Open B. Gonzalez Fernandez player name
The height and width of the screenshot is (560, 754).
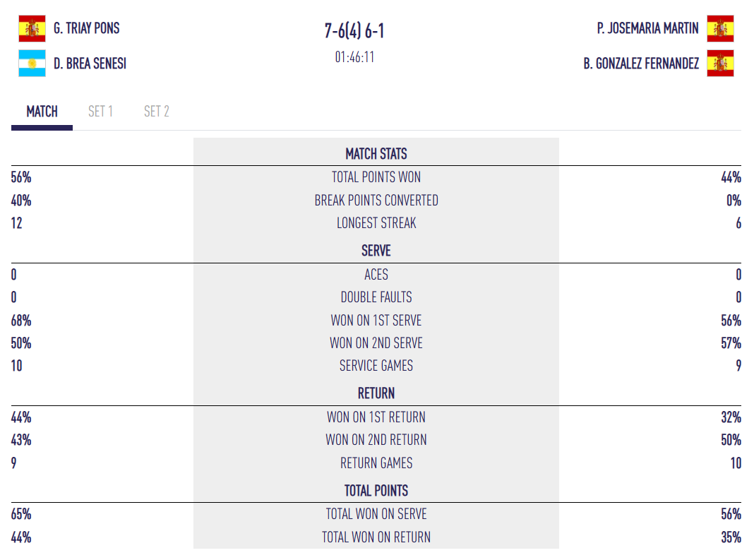[641, 64]
